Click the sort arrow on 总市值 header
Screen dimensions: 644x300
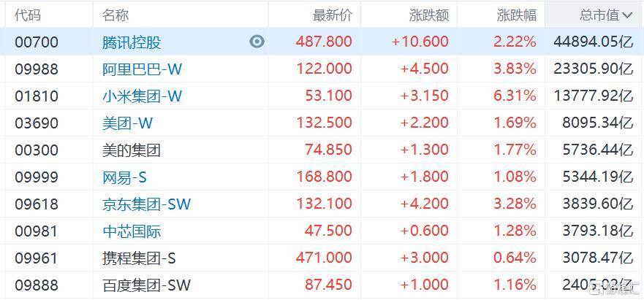(x=626, y=15)
